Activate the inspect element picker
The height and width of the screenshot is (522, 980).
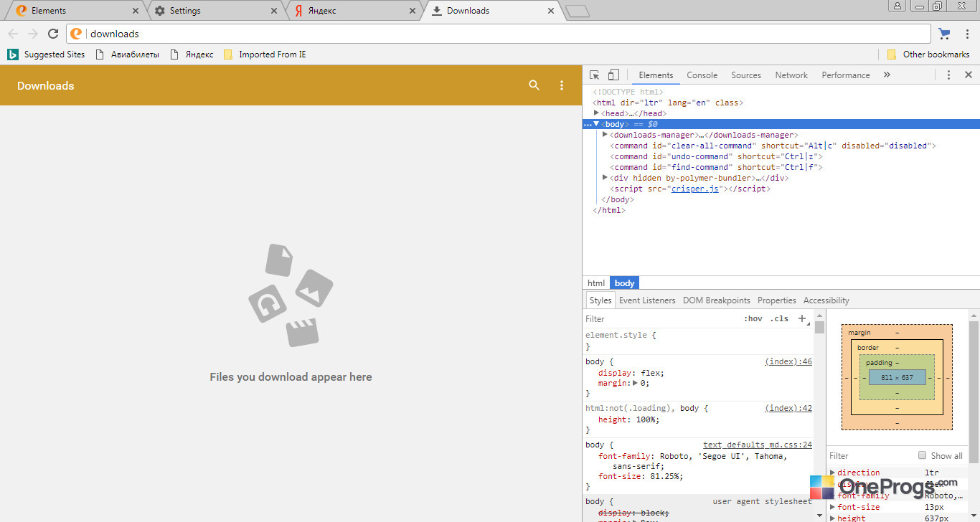pyautogui.click(x=595, y=75)
